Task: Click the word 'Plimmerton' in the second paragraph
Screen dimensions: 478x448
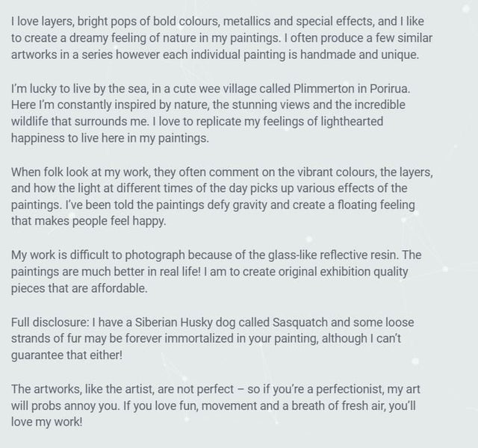Action: tap(323, 89)
